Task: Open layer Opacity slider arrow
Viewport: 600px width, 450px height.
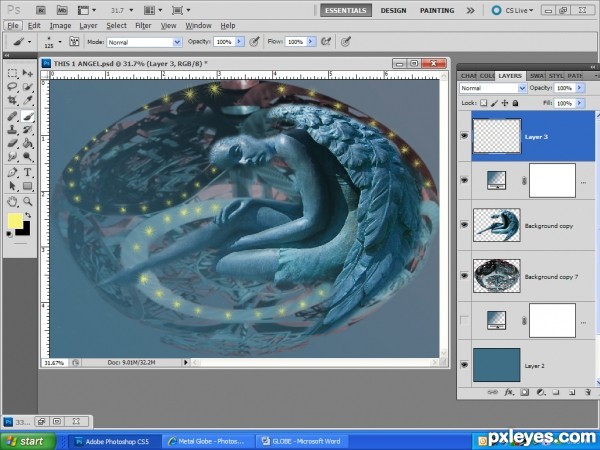Action: (580, 88)
